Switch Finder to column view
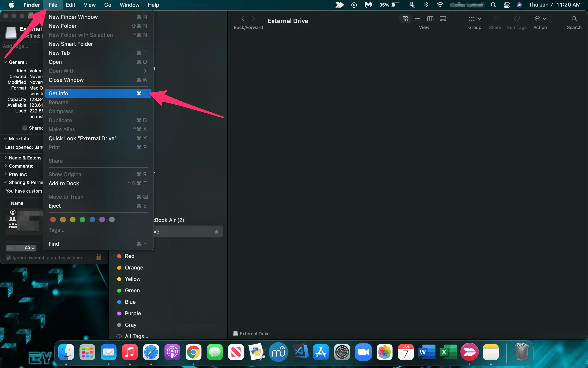 click(430, 19)
